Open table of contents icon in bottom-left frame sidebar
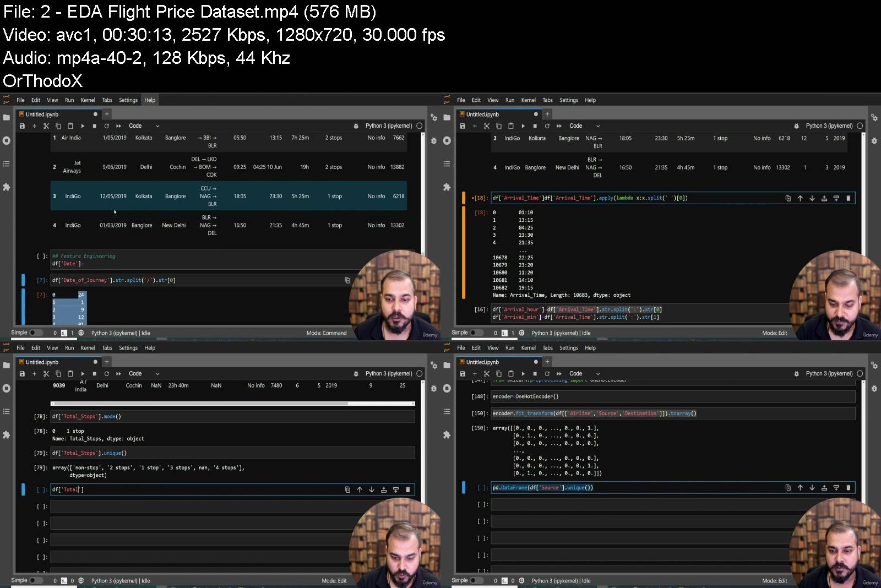 7,411
